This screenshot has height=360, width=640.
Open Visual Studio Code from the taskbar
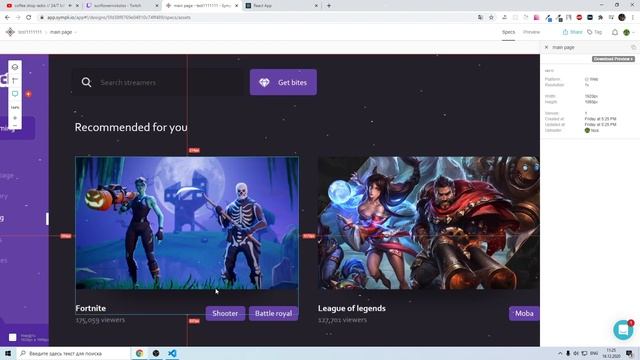pos(172,353)
